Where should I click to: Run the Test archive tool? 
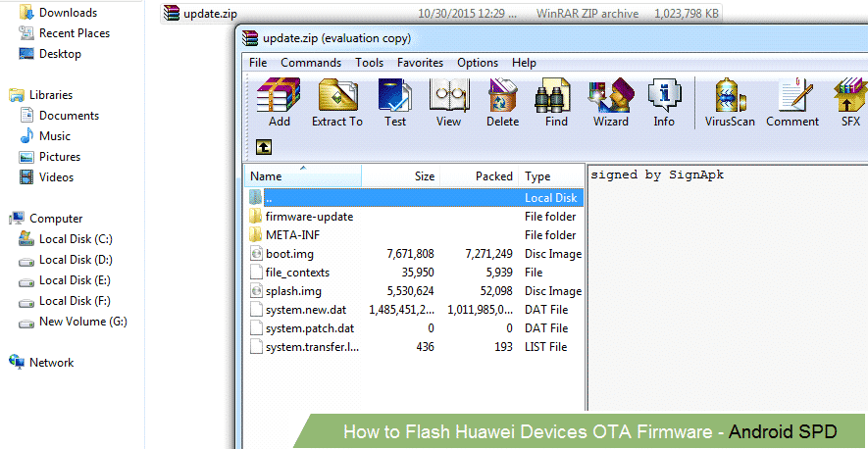(395, 102)
